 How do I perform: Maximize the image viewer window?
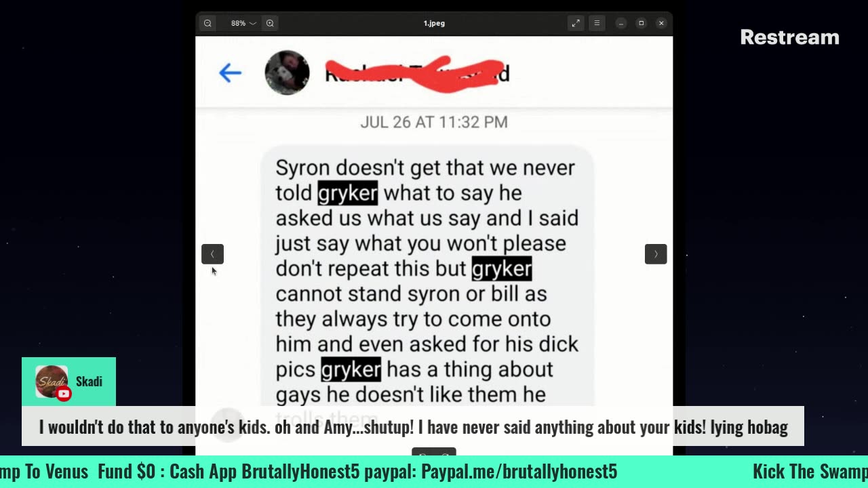[641, 23]
